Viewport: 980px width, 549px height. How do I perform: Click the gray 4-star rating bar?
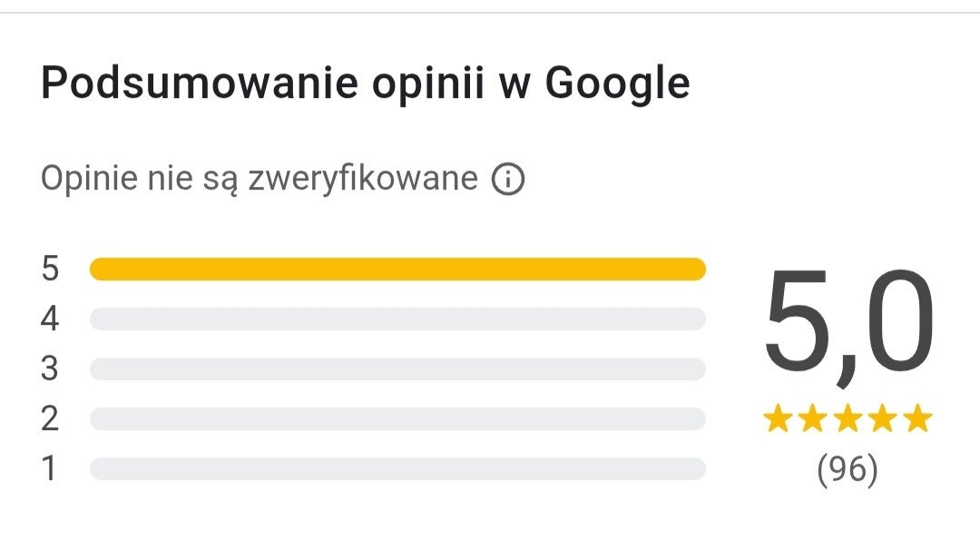point(397,319)
